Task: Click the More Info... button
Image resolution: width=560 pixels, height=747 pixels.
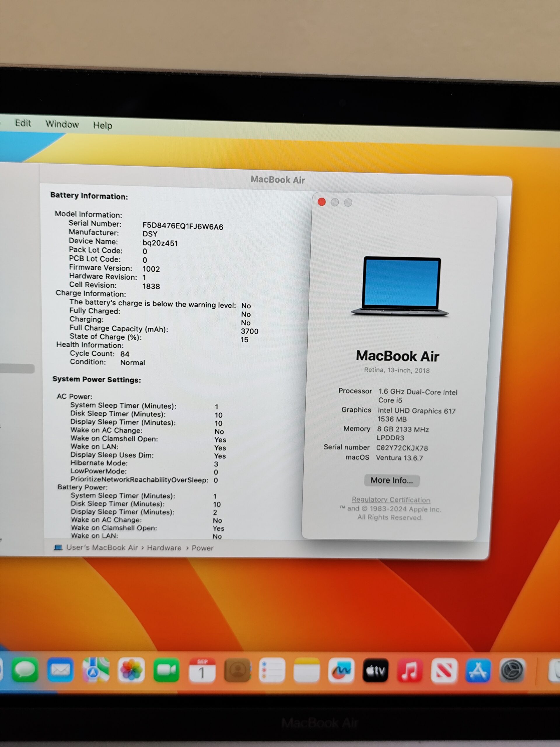Action: [x=391, y=480]
